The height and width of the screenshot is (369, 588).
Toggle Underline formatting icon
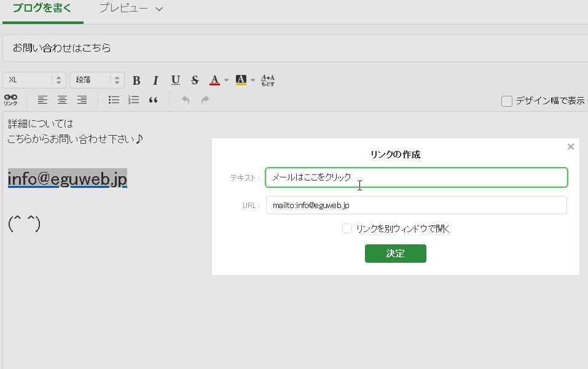point(175,80)
